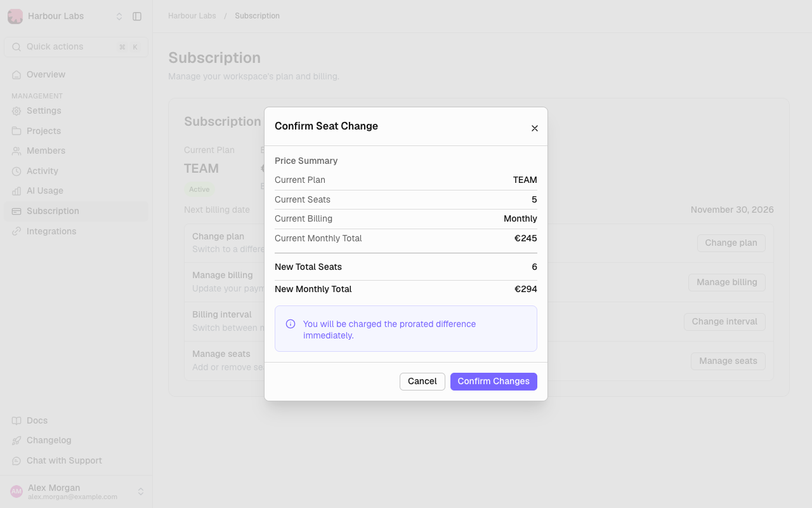Focus the Quick actions search field
The height and width of the screenshot is (508, 812).
click(76, 47)
